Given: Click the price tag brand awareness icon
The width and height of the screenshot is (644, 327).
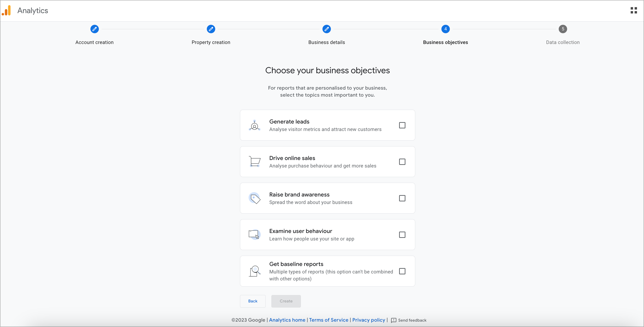Looking at the screenshot, I should tap(254, 198).
